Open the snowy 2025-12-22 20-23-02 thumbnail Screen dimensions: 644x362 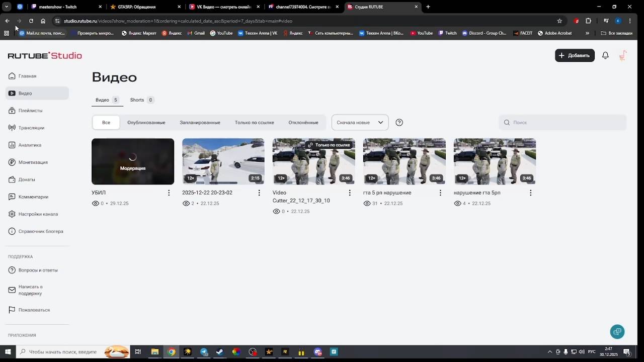pos(223,161)
